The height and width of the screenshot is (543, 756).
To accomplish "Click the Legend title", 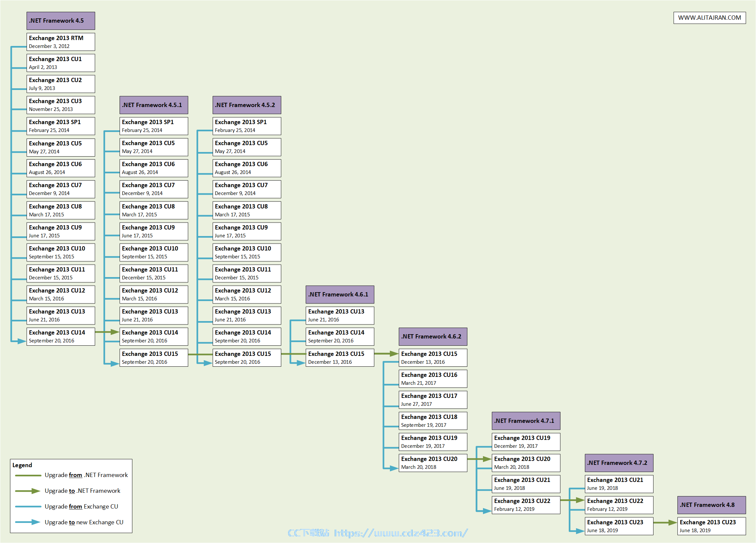I will point(22,465).
